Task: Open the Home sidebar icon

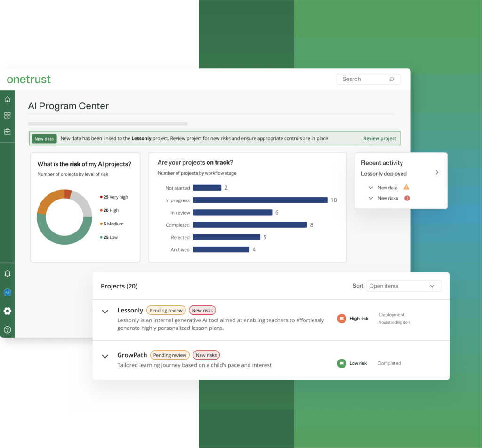Action: click(x=7, y=99)
